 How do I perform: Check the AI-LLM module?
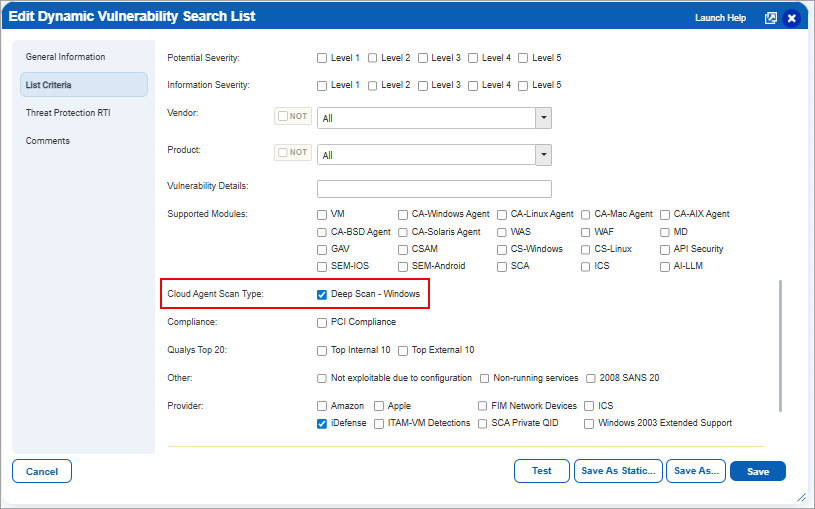point(665,267)
